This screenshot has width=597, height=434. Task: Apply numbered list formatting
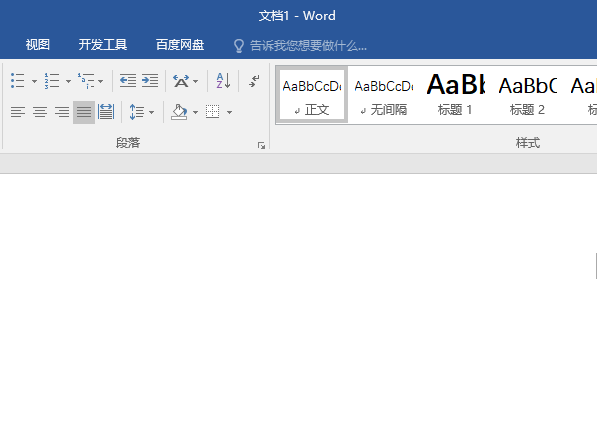52,81
